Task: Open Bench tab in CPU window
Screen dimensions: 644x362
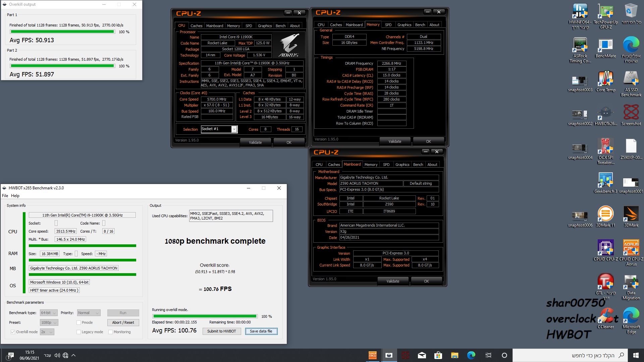Action: pyautogui.click(x=280, y=26)
